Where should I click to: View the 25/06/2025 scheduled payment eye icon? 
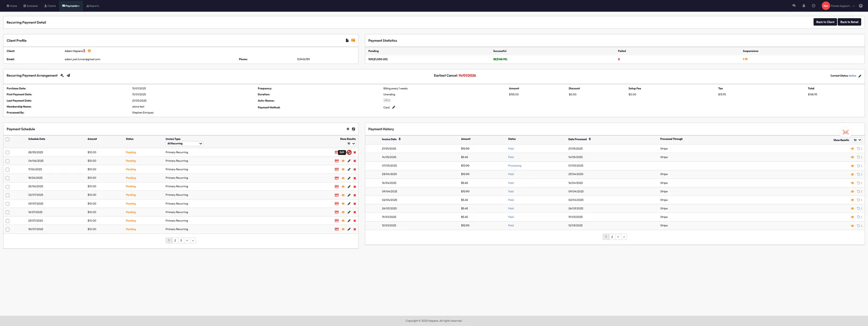click(x=343, y=187)
